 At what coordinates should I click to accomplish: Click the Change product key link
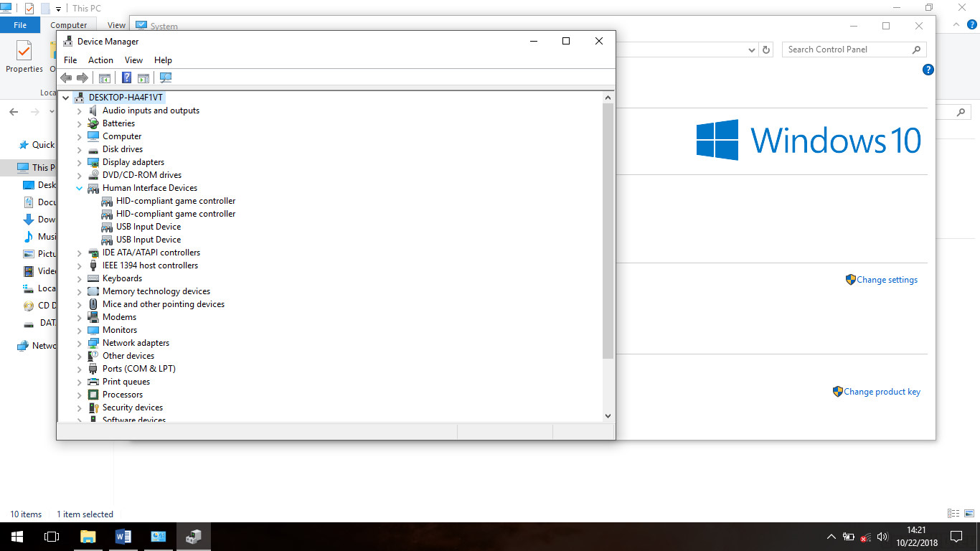point(882,392)
